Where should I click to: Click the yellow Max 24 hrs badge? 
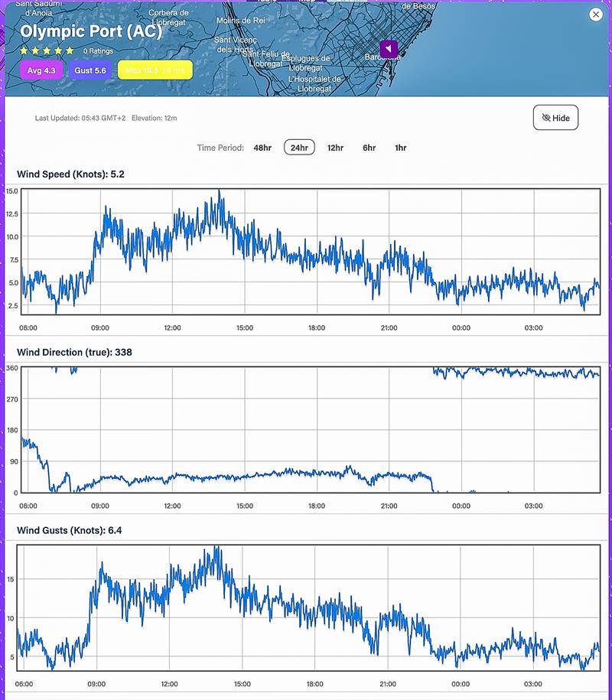tap(155, 70)
